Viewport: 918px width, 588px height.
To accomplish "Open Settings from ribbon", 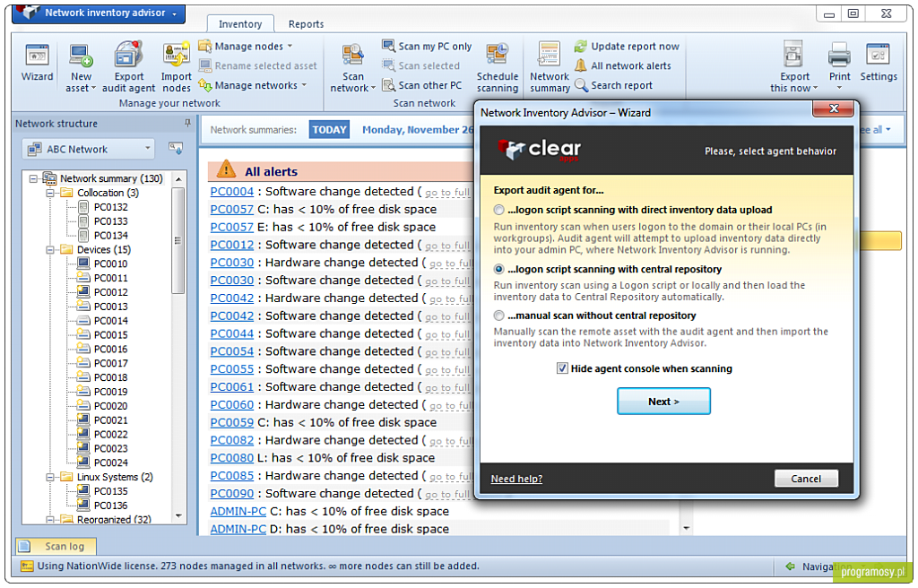I will coord(879,64).
